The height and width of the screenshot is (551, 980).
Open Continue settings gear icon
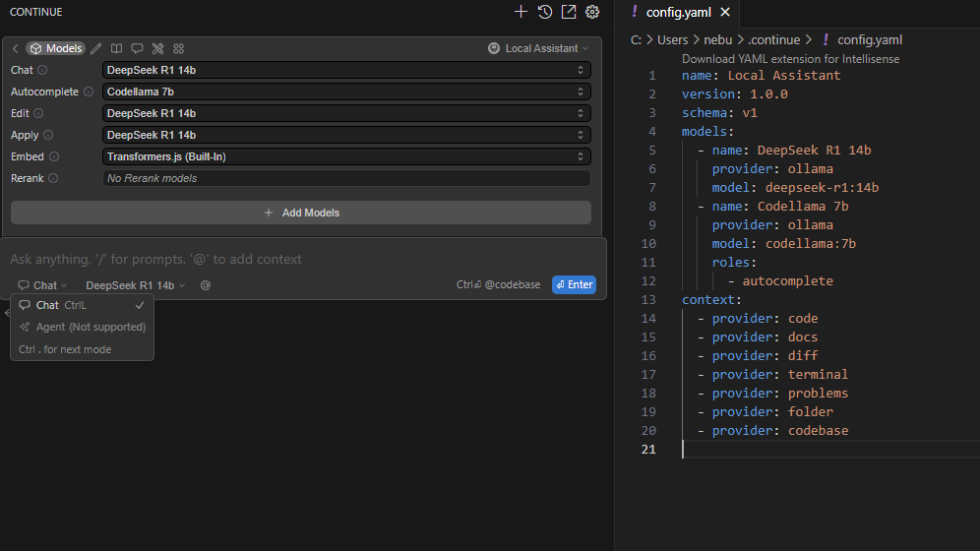(592, 12)
